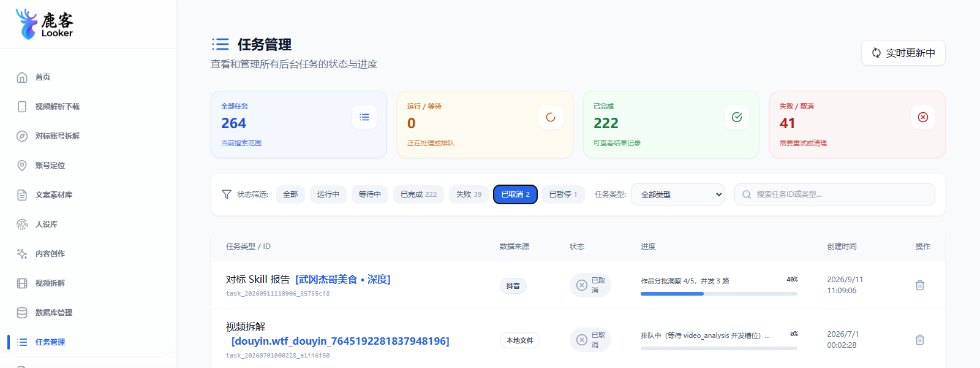The height and width of the screenshot is (368, 980).
Task: Open task link 武冈杰哥美食・深度
Action: (343, 280)
